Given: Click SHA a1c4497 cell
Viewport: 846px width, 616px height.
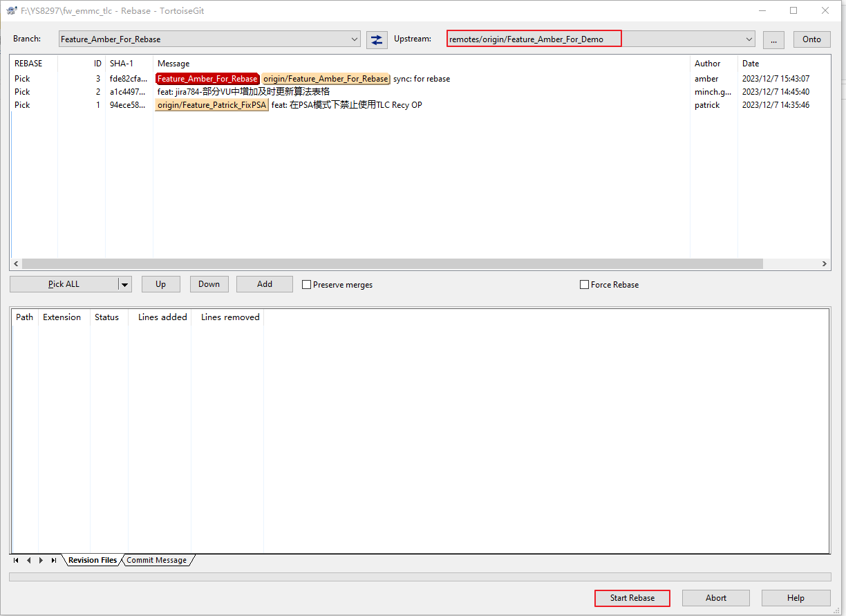Looking at the screenshot, I should pyautogui.click(x=129, y=92).
